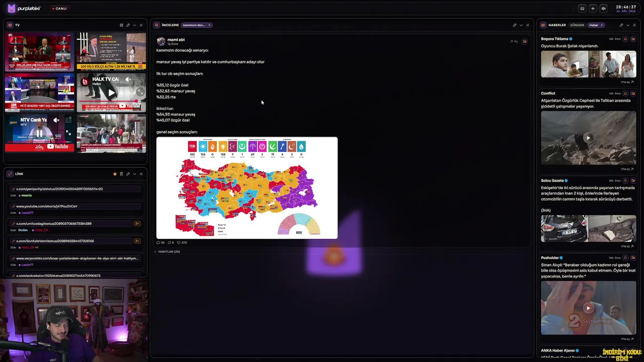Screen dimensions: 644x362
Task: Open the NTV stream on YouTube
Action: pos(57,146)
